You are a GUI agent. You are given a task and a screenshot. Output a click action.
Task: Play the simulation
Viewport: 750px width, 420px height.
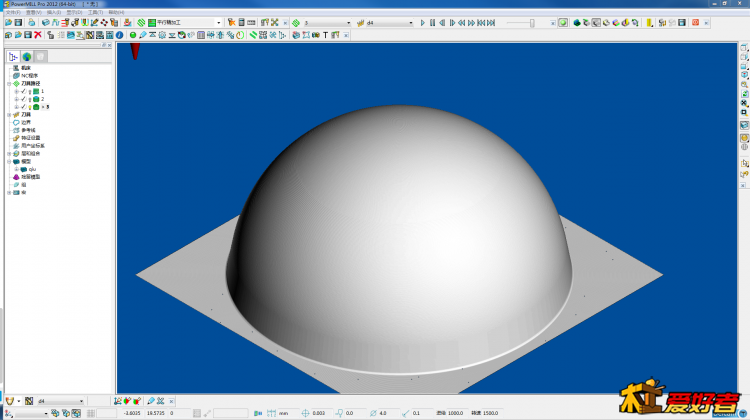click(x=422, y=22)
